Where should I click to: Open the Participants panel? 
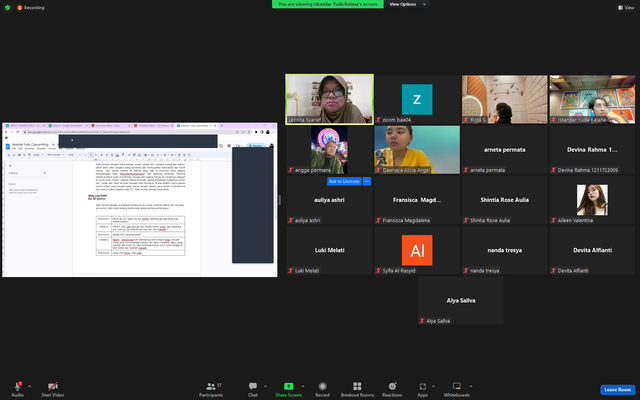211,389
